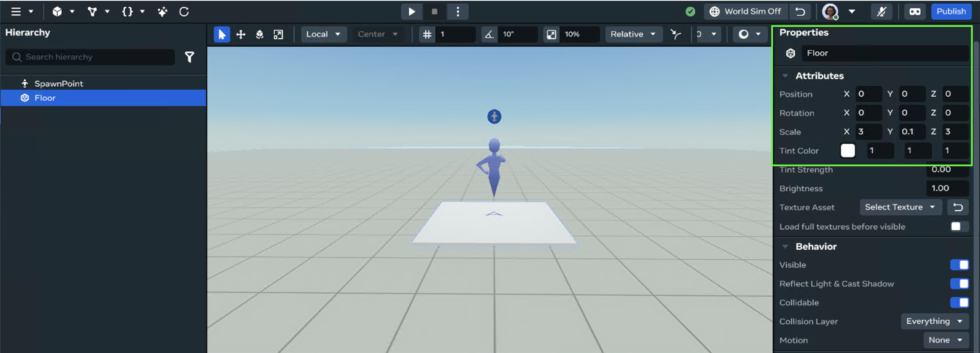The width and height of the screenshot is (980, 353).
Task: Click the hierarchy filter funnel icon
Action: coord(189,57)
